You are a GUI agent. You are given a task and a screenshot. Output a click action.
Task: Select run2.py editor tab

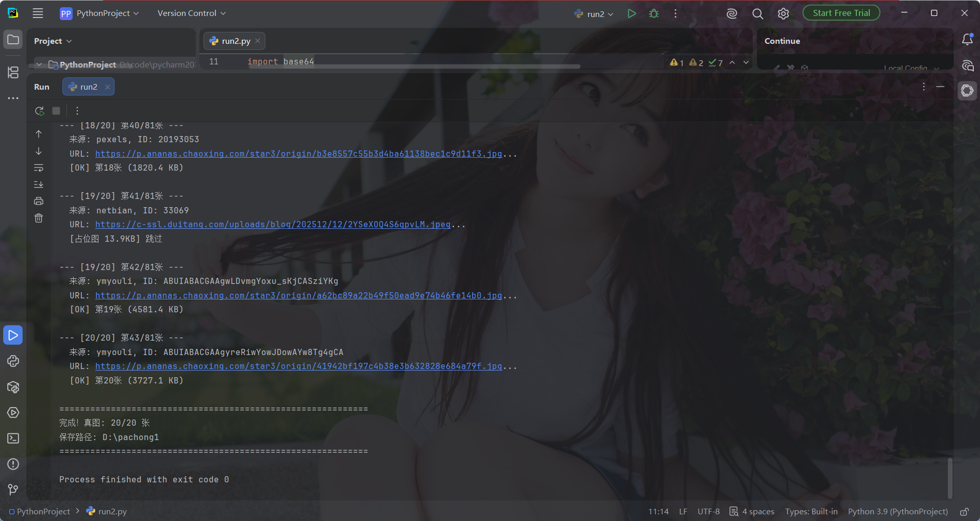tap(235, 41)
